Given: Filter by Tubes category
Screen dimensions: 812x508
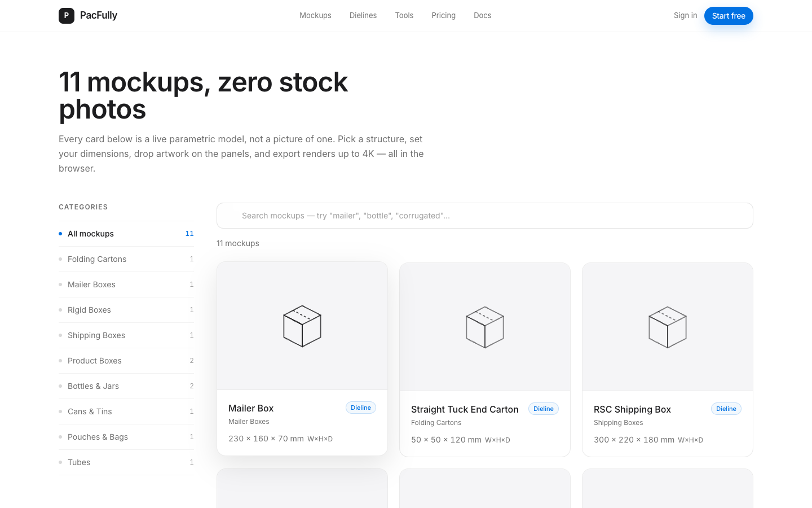Looking at the screenshot, I should tap(126, 462).
